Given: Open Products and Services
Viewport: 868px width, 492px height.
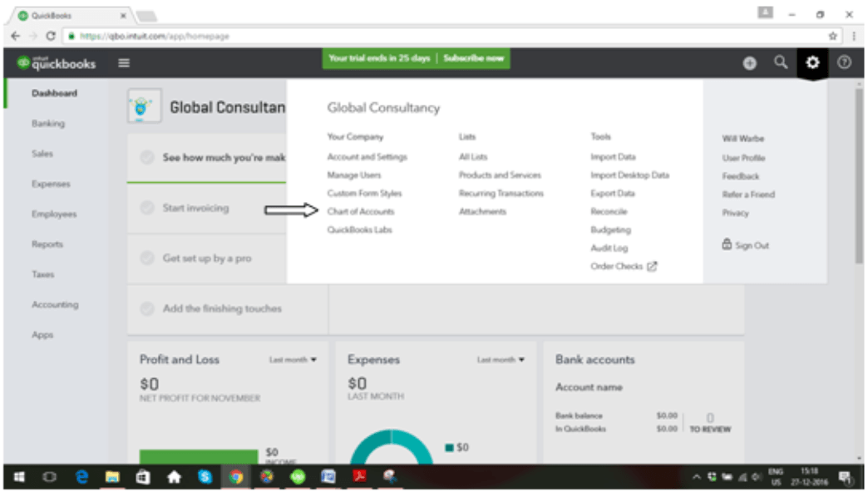Looking at the screenshot, I should point(500,175).
